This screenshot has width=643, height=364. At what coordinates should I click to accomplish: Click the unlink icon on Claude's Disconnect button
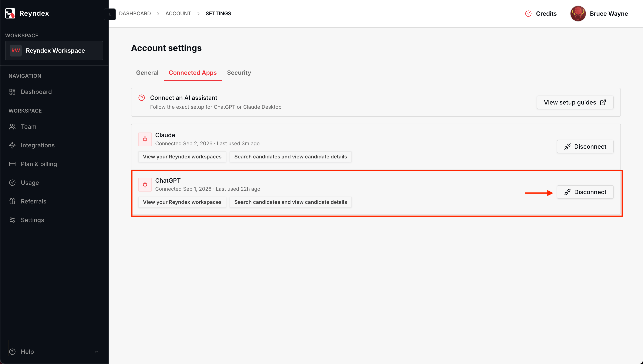coord(568,147)
